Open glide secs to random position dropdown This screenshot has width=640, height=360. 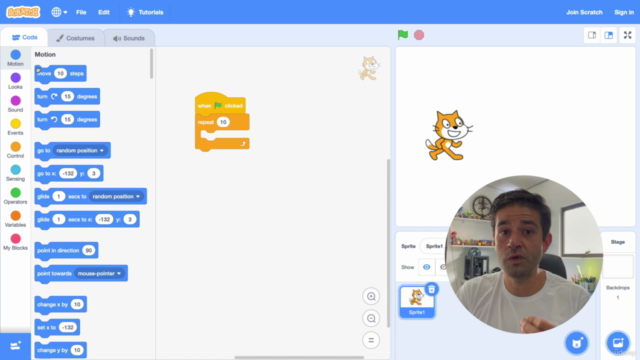116,196
